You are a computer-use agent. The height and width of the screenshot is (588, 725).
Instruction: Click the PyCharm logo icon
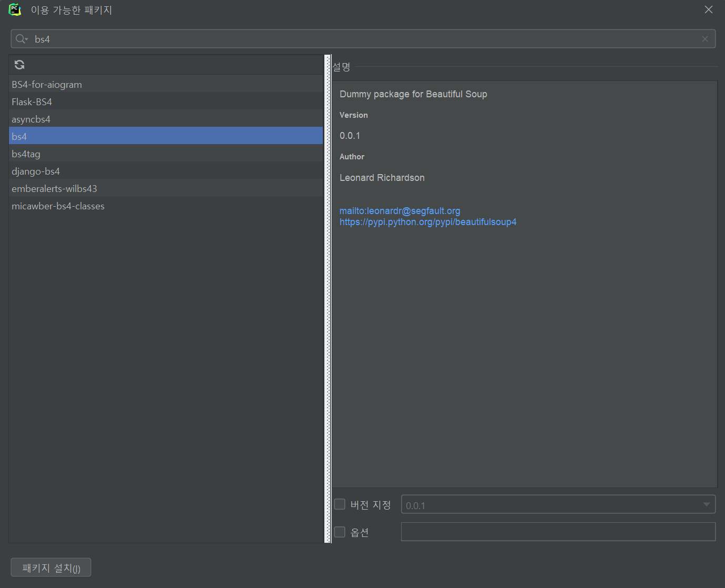15,9
